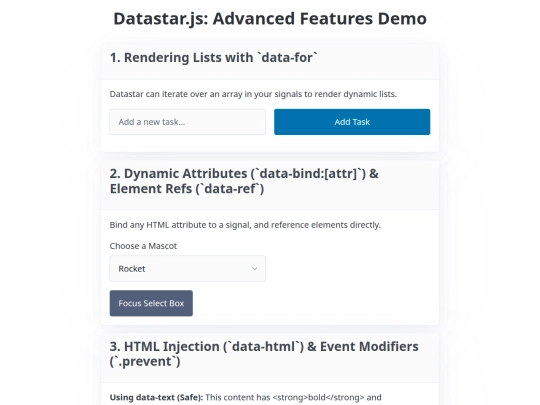Click the 'Datastar.js: Advanced Features Demo' title
The width and height of the screenshot is (540, 405).
tap(270, 19)
